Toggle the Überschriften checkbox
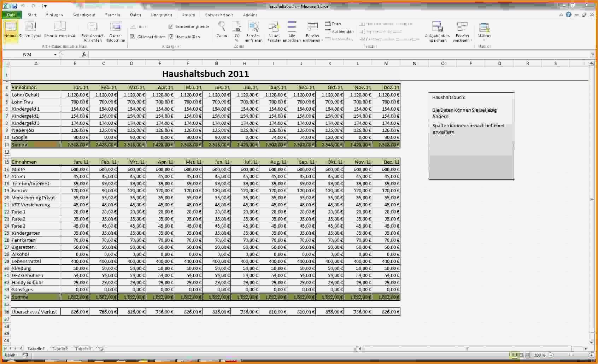598x364 pixels. click(171, 37)
